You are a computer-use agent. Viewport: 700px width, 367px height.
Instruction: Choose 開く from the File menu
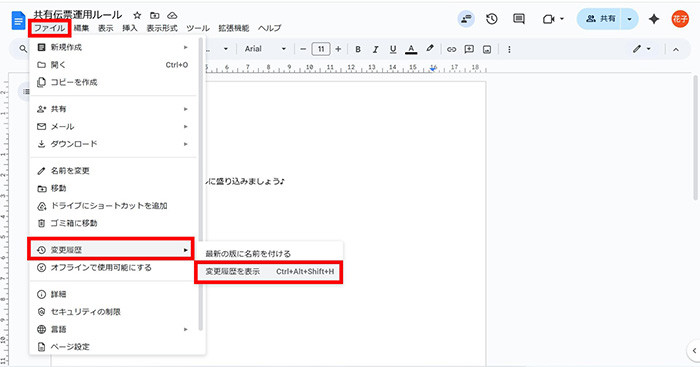tap(113, 65)
